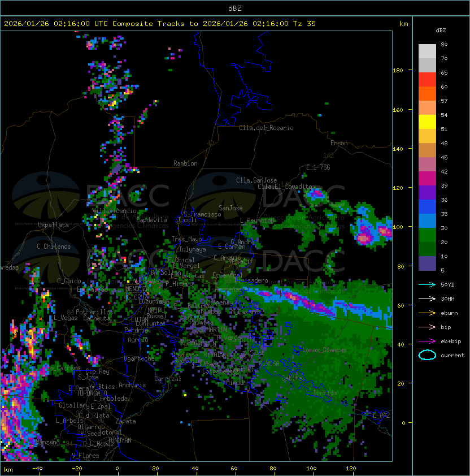Click the Lomas_Blancas map label
The width and height of the screenshot is (470, 476).
click(324, 350)
